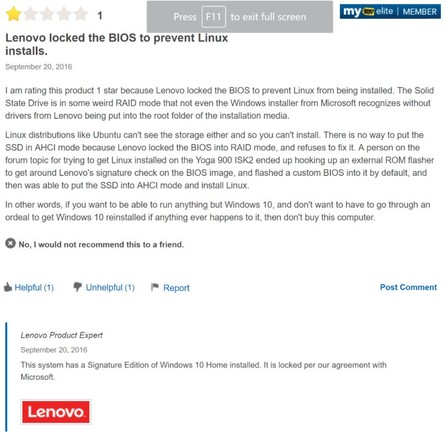Click the F11 key hint in overlay
The image size is (445, 432).
213,17
